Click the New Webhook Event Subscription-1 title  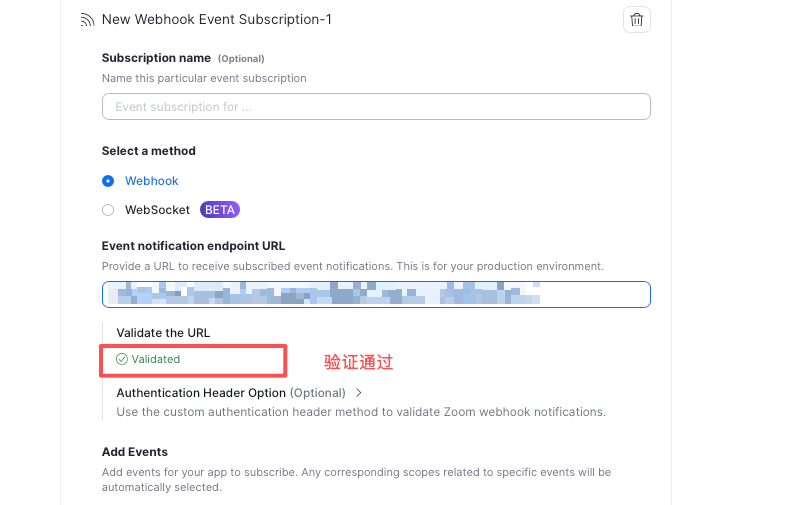(217, 20)
